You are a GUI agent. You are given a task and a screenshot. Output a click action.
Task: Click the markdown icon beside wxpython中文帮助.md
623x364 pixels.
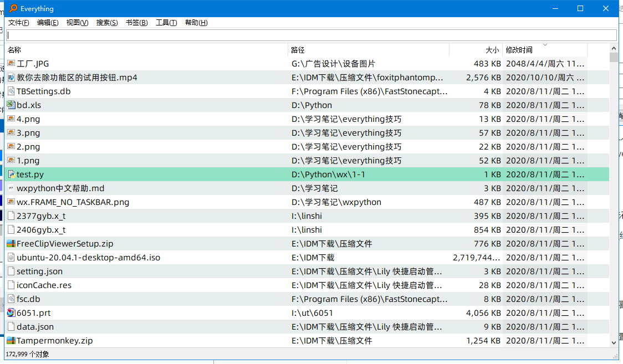(12, 188)
